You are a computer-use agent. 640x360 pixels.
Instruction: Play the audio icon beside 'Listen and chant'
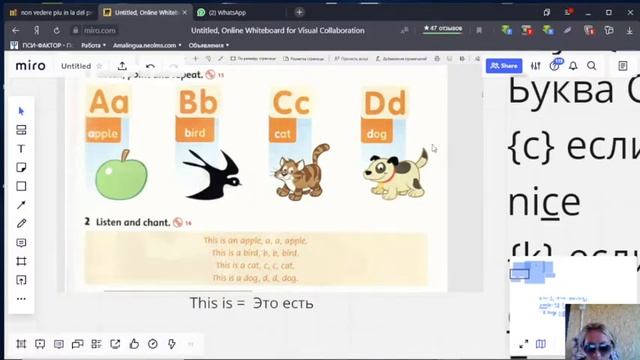(x=178, y=222)
